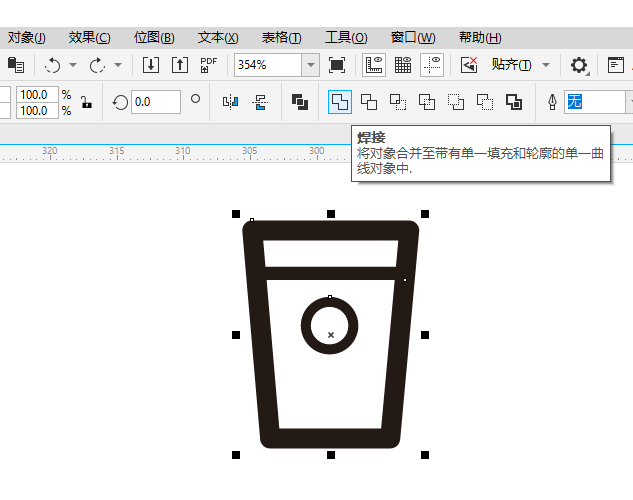Image resolution: width=633 pixels, height=500 pixels.
Task: Click the Weld shaping icon
Action: (x=340, y=102)
